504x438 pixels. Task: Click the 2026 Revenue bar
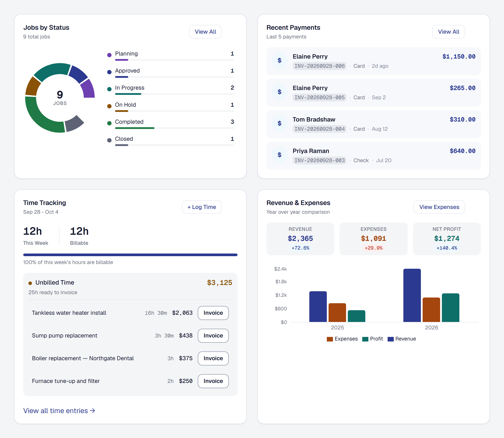(412, 295)
